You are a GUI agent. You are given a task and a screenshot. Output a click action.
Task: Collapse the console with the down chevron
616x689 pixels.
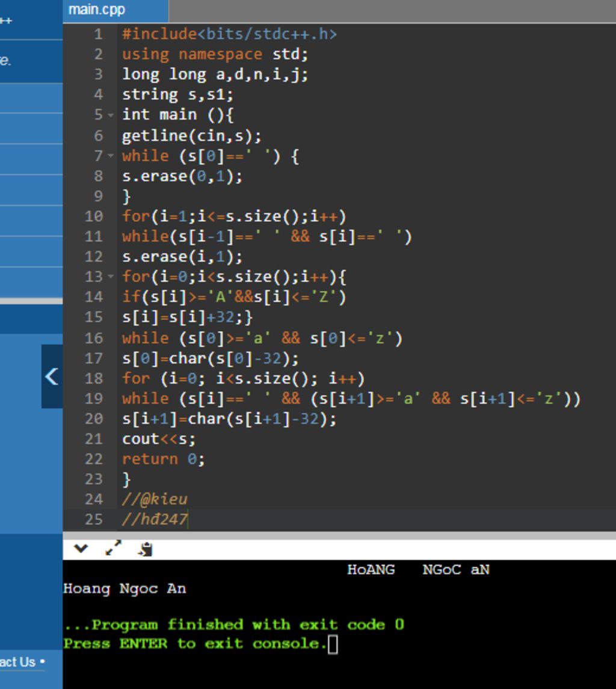point(81,548)
